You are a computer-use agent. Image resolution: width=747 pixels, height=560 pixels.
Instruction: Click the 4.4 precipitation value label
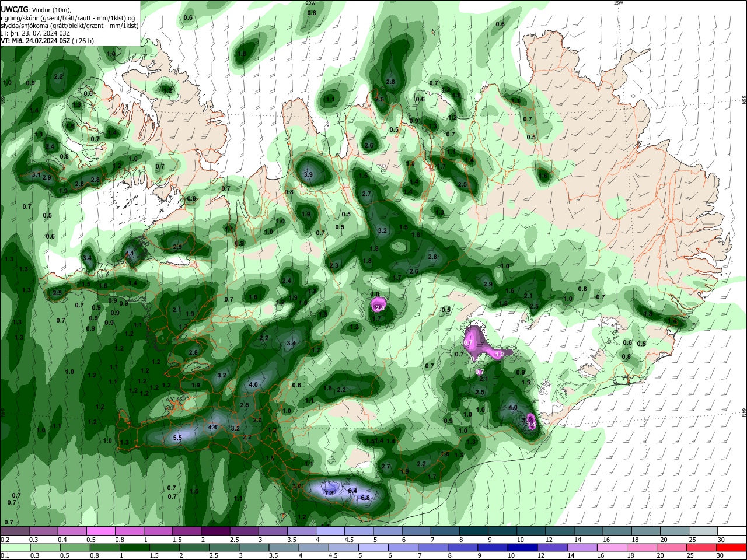(212, 428)
